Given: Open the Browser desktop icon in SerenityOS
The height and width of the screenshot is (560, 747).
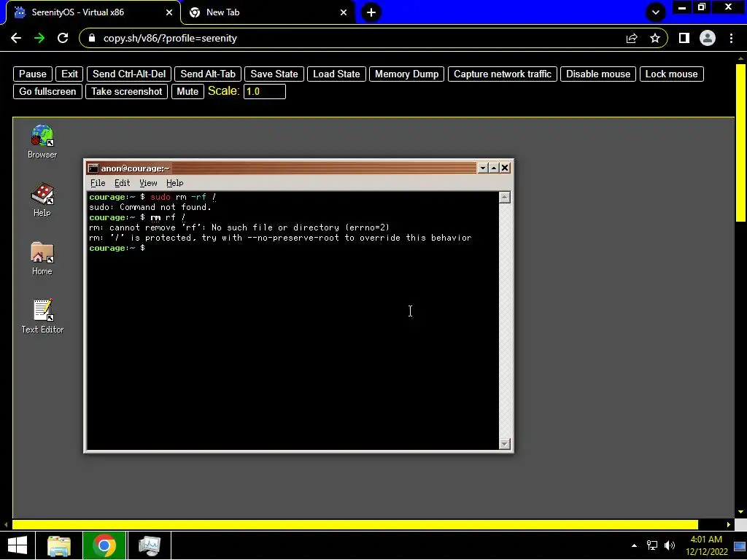Looking at the screenshot, I should (x=42, y=141).
